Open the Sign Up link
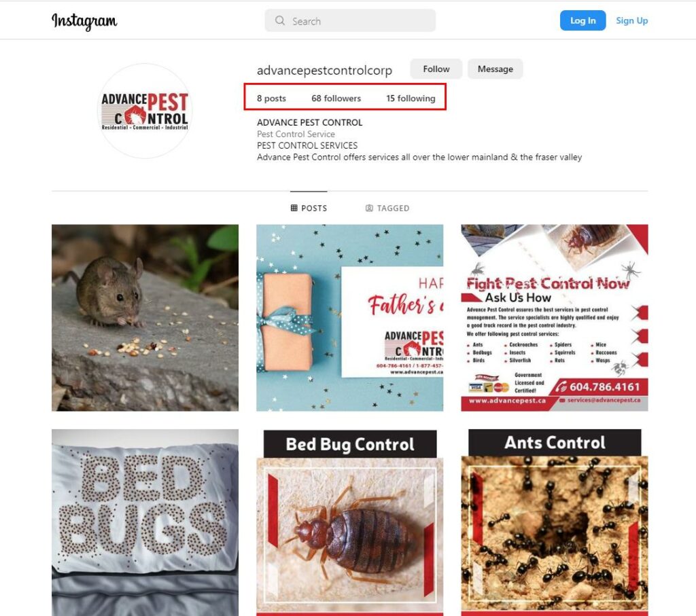The width and height of the screenshot is (696, 616). (x=631, y=20)
